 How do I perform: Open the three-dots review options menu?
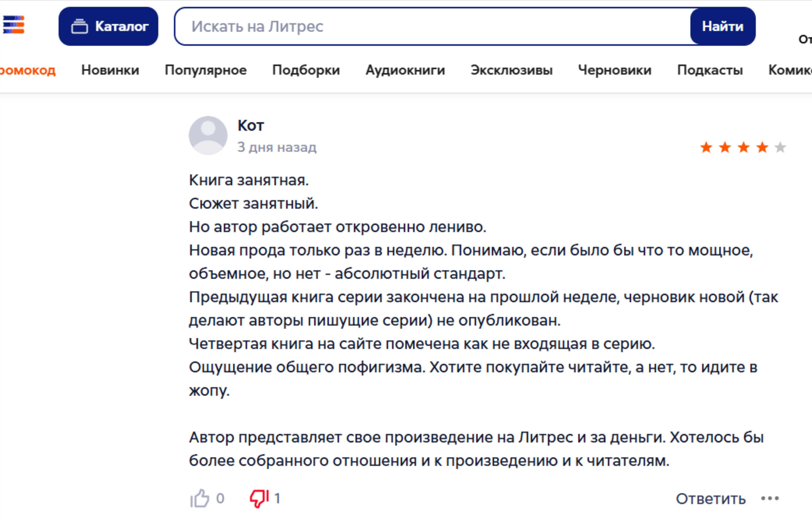tap(770, 498)
